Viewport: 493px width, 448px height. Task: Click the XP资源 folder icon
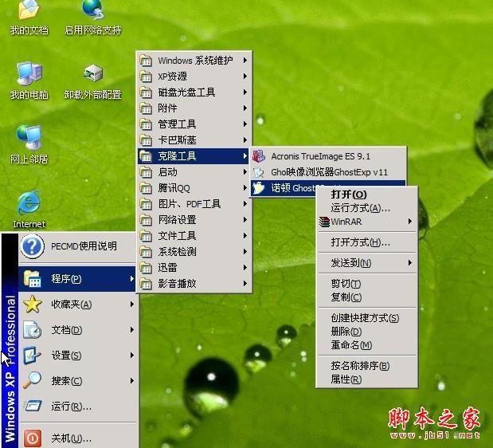146,77
